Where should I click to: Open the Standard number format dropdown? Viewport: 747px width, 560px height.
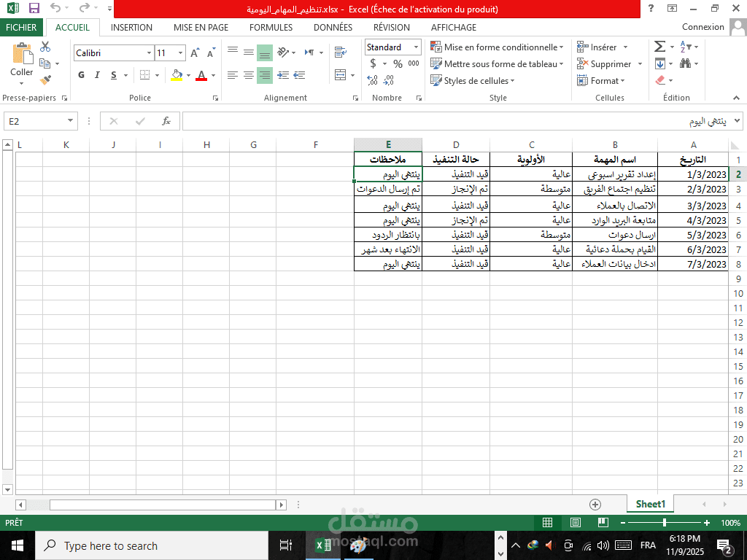[416, 47]
